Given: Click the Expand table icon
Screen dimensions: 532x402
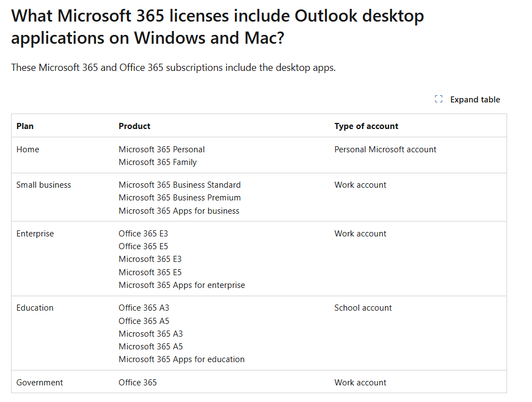Looking at the screenshot, I should pos(438,99).
